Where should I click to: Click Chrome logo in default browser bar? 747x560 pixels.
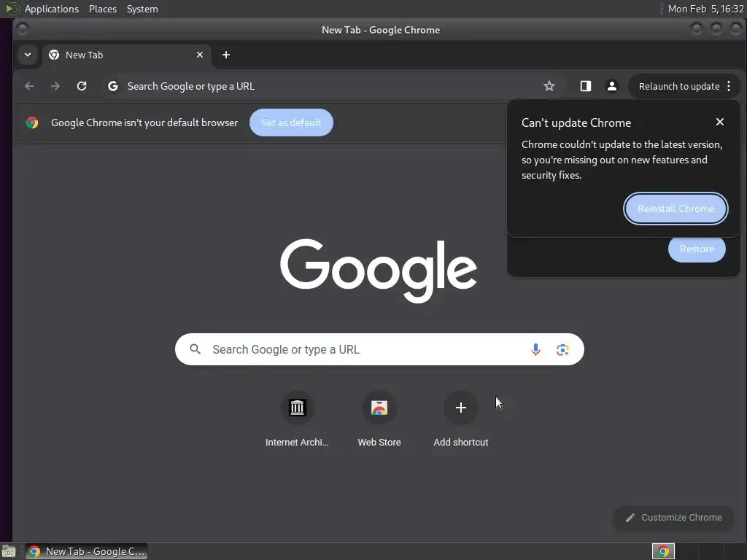click(32, 122)
